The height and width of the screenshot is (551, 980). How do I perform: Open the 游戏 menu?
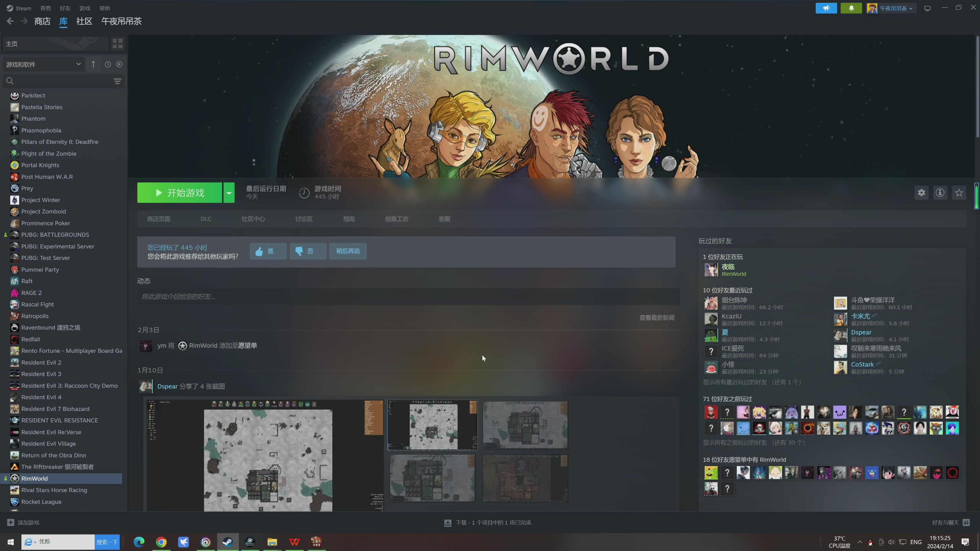point(85,8)
